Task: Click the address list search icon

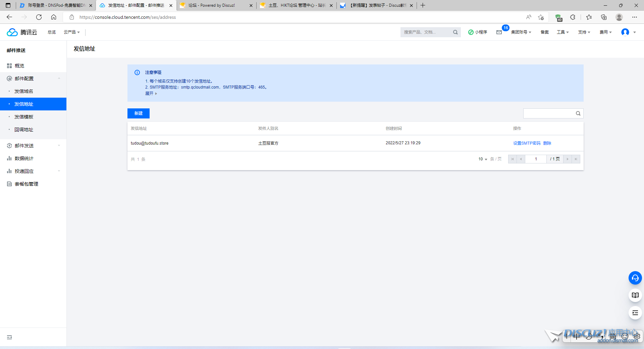Action: point(578,113)
